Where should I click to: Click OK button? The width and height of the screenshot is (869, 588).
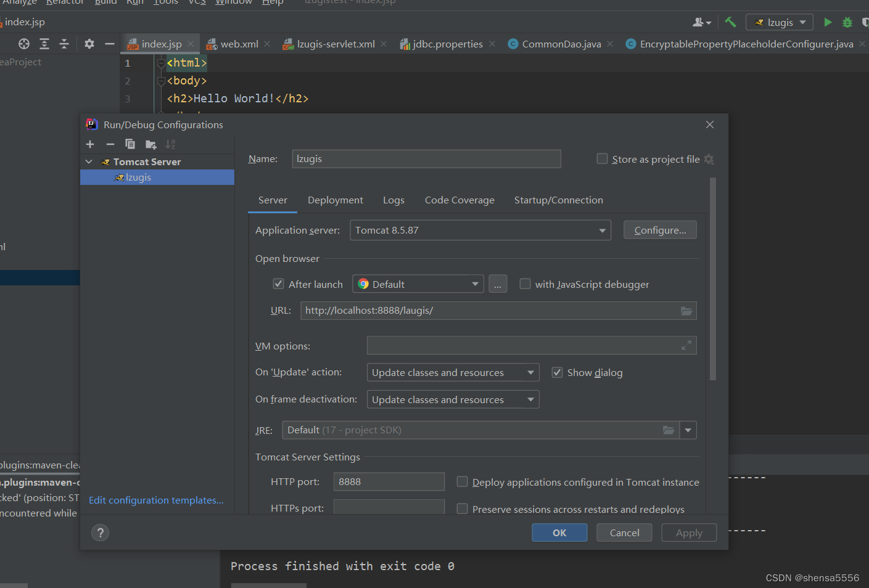559,533
